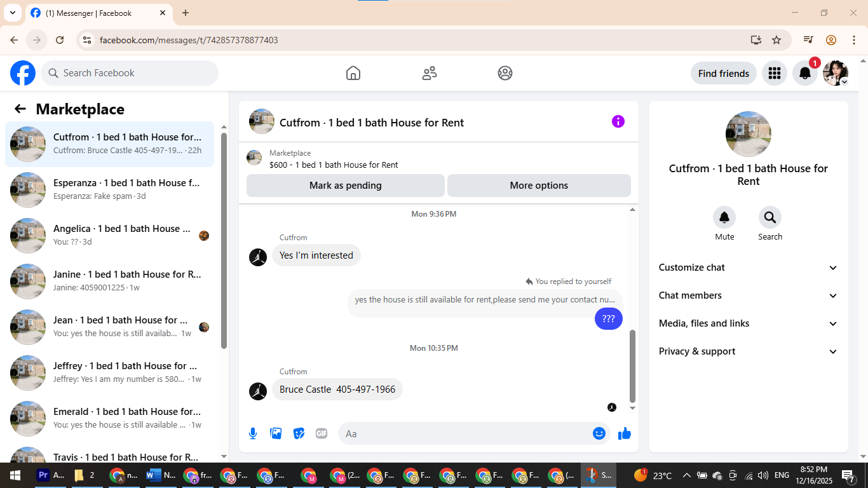The height and width of the screenshot is (488, 868).
Task: Open the tab search dropdown arrow
Action: click(12, 13)
